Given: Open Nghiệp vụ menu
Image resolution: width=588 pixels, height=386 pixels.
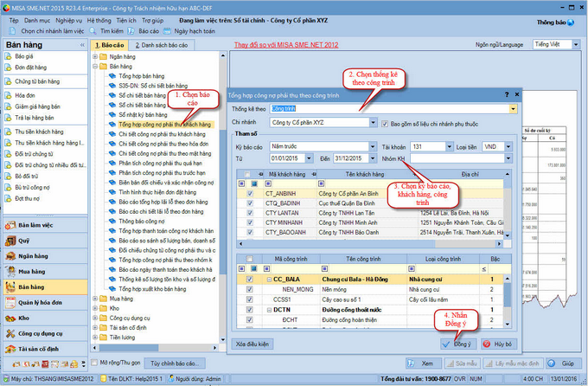Looking at the screenshot, I should pos(68,21).
